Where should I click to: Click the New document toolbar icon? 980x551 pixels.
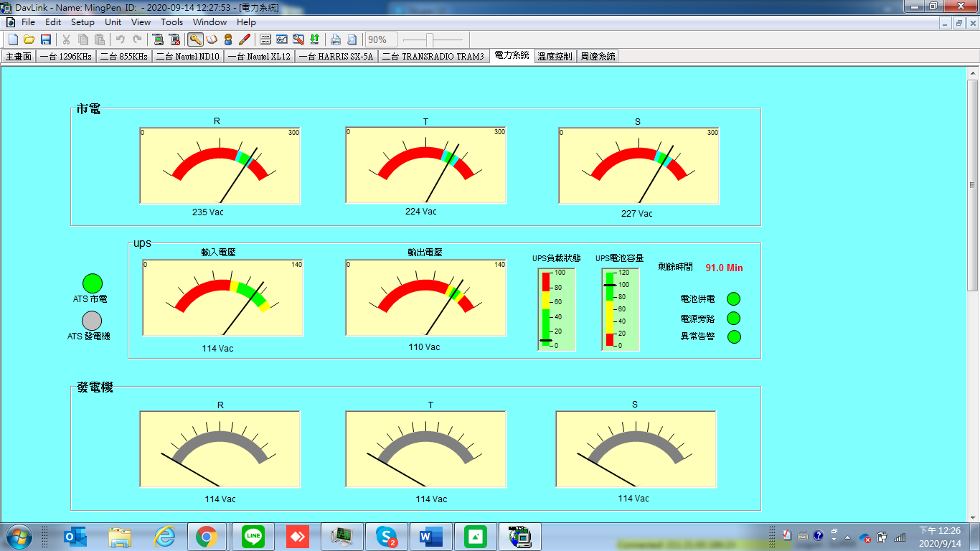point(13,39)
